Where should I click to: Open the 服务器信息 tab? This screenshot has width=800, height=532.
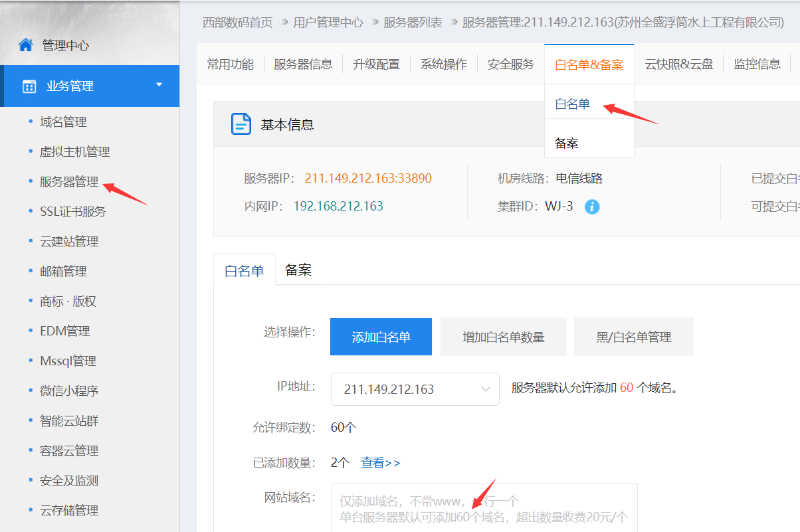(303, 64)
